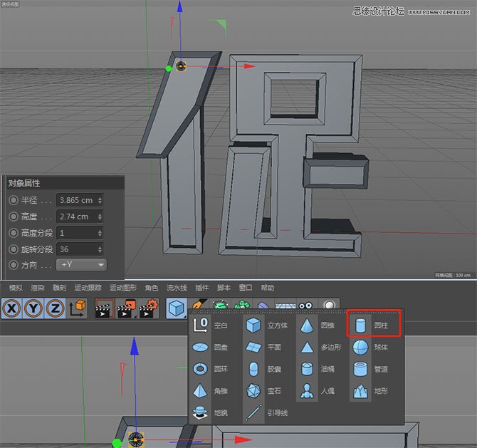The width and height of the screenshot is (477, 448).
Task: Open the 流水线 menu
Action: pyautogui.click(x=177, y=288)
